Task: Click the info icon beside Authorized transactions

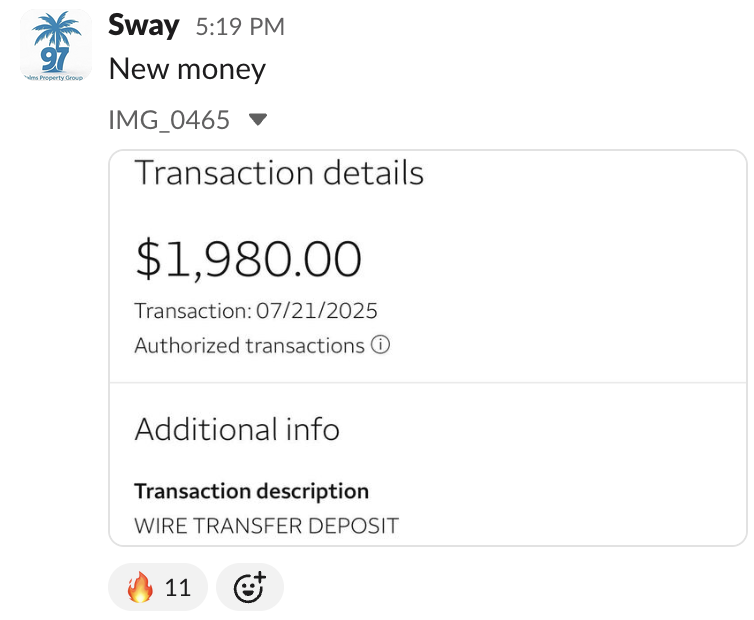Action: point(380,345)
